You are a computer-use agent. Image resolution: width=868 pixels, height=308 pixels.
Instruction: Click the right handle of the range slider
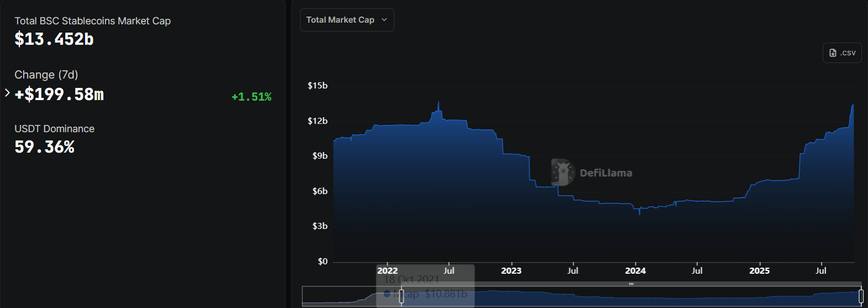tap(861, 296)
